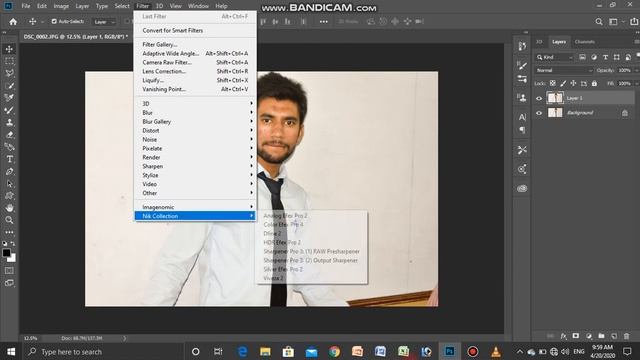Filter layers by type layers
640x360 pixels.
(605, 57)
